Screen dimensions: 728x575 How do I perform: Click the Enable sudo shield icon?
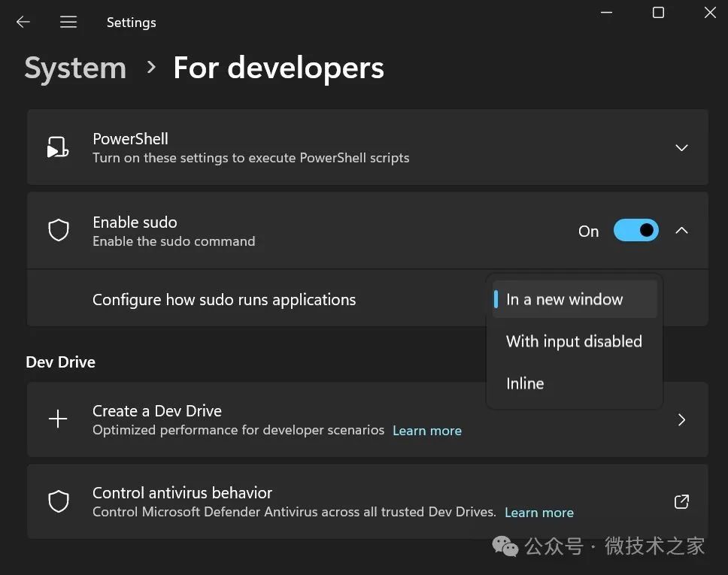pyautogui.click(x=59, y=230)
